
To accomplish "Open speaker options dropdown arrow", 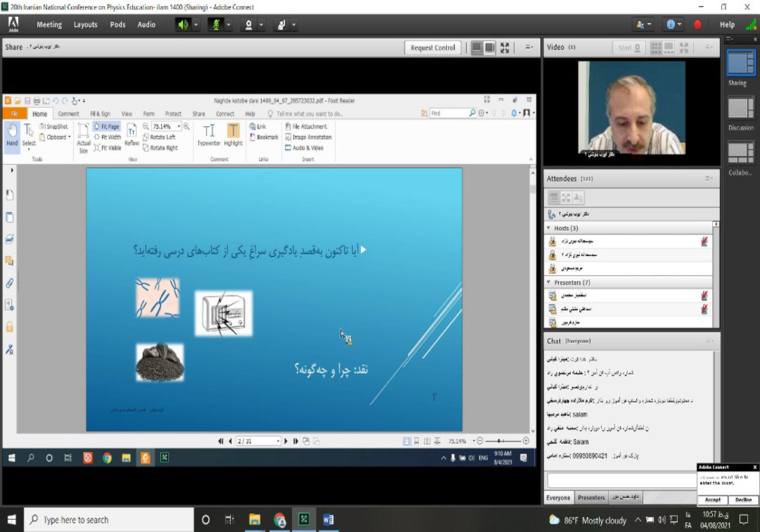I will coord(196,24).
